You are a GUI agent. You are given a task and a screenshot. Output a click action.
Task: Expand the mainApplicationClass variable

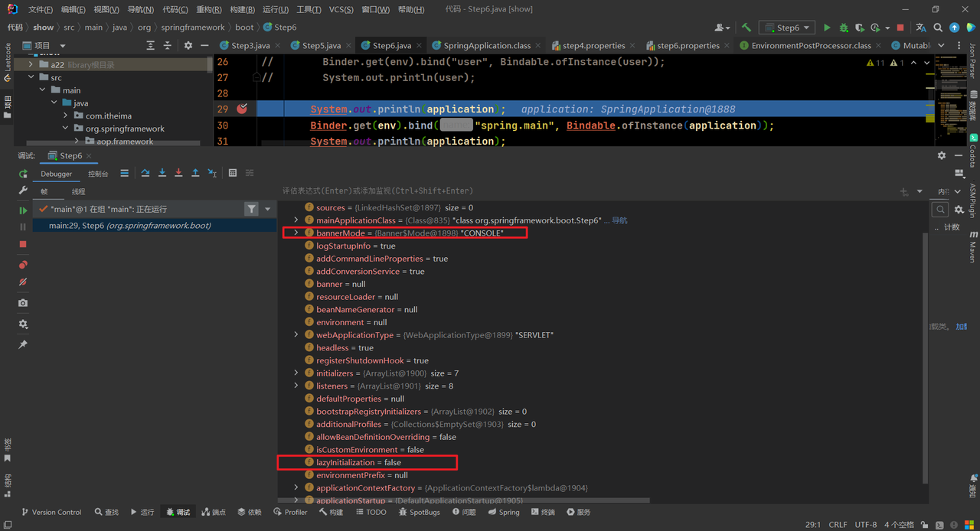[x=296, y=220]
